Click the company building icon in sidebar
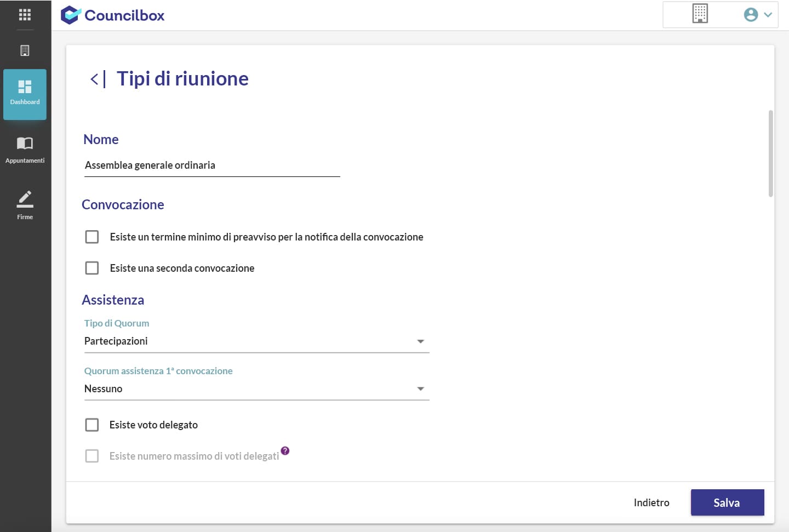 [25, 50]
